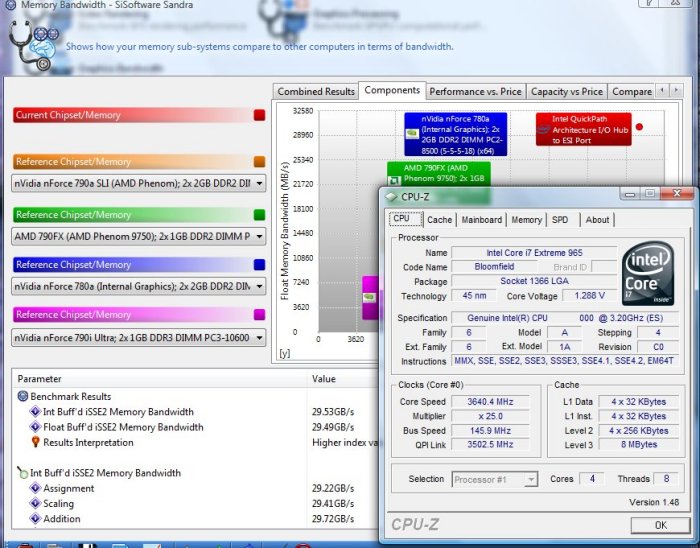Image resolution: width=700 pixels, height=548 pixels.
Task: Click the Core Speed 3640.4 MHz field
Action: pos(490,402)
